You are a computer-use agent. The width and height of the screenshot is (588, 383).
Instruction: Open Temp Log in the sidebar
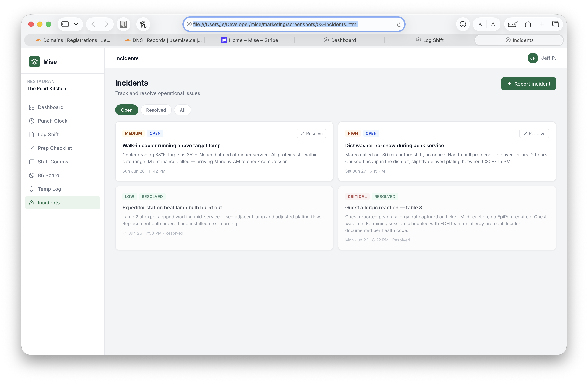tap(63, 189)
